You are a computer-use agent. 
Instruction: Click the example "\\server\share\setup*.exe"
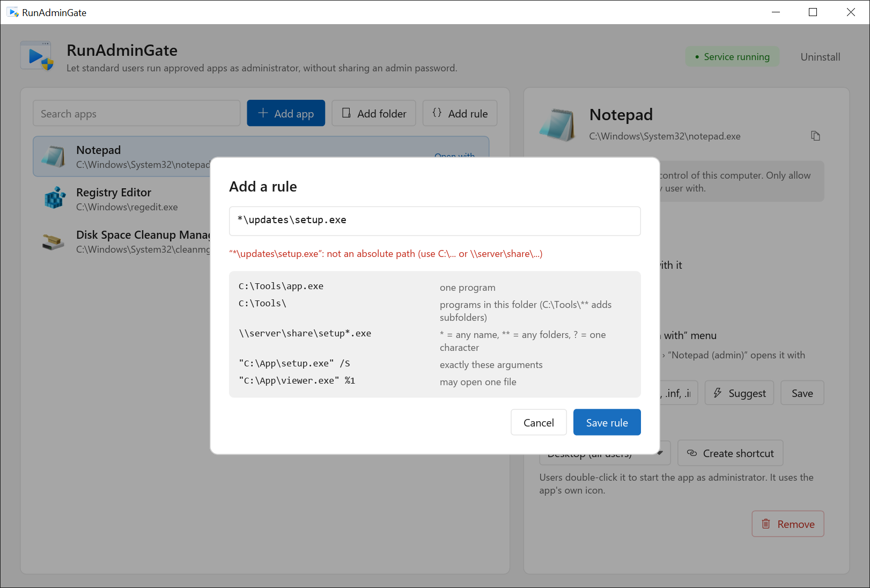pos(305,333)
